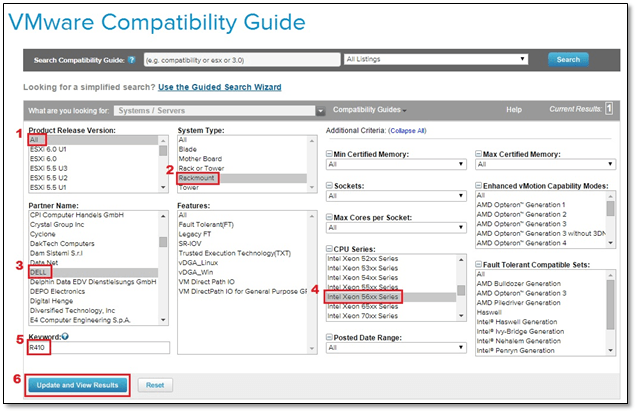Open the Guided Search Wizard link

(220, 87)
